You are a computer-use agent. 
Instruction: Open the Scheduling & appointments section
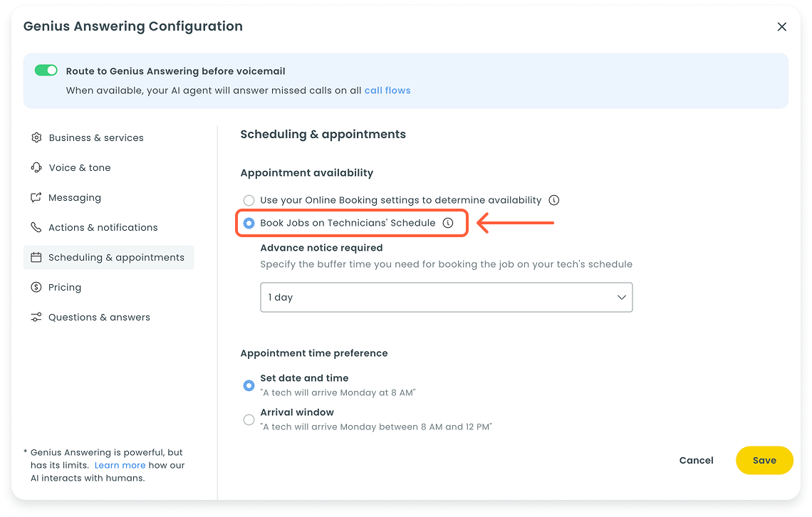pos(115,257)
